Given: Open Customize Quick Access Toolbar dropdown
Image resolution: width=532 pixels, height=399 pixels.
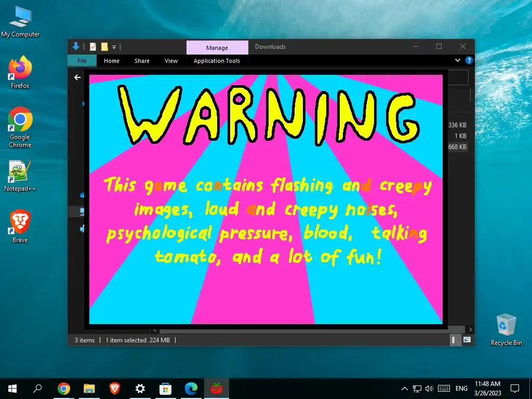Looking at the screenshot, I should pyautogui.click(x=114, y=47).
